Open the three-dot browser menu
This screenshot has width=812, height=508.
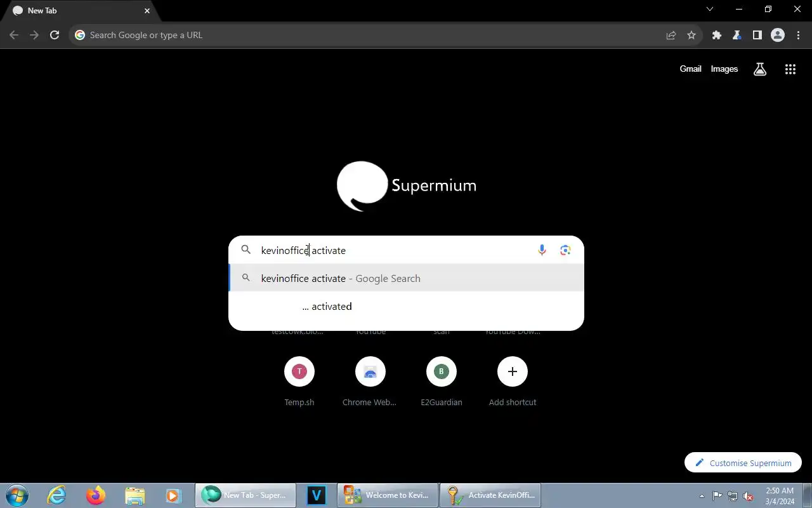tap(798, 35)
